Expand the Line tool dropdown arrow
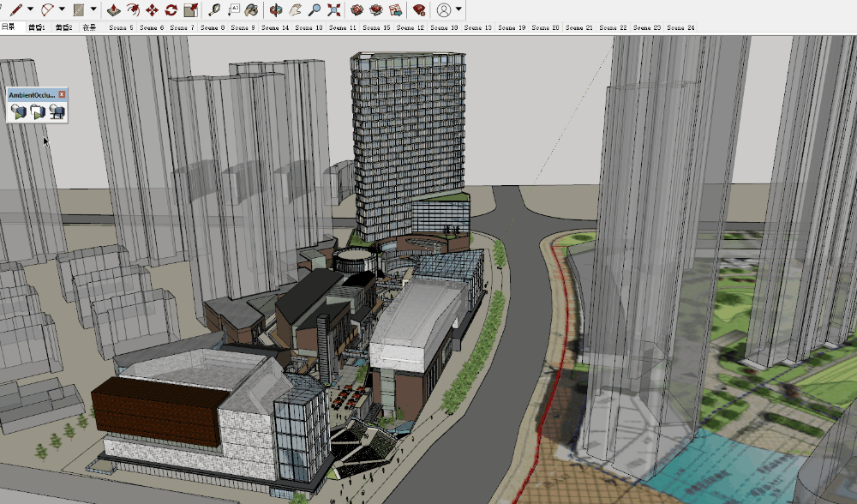857x504 pixels. click(x=31, y=10)
